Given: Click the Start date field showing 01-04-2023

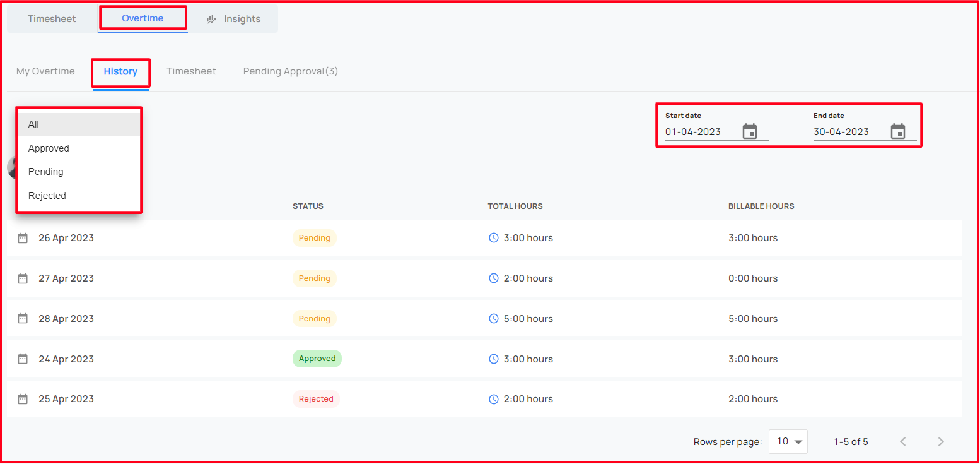Looking at the screenshot, I should pos(716,132).
